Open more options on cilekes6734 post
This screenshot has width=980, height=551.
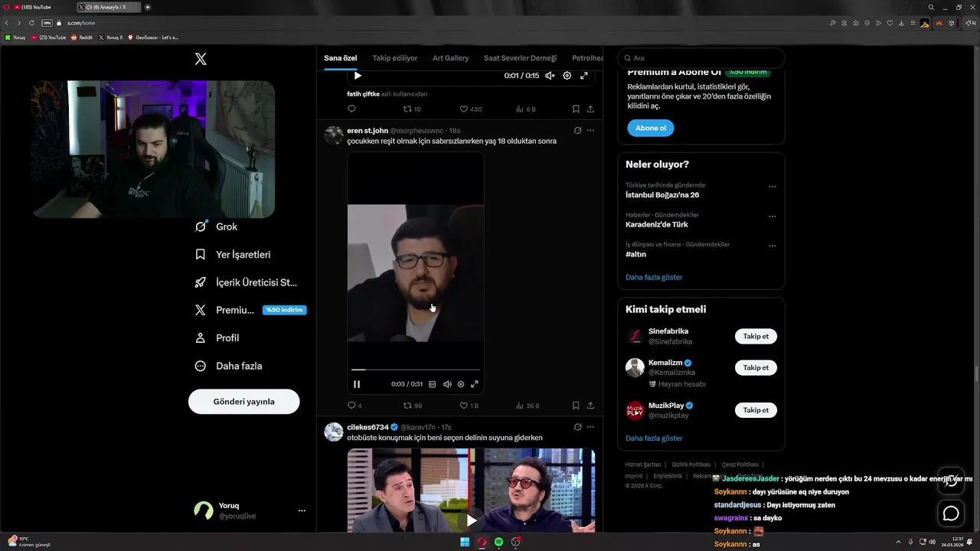point(590,427)
